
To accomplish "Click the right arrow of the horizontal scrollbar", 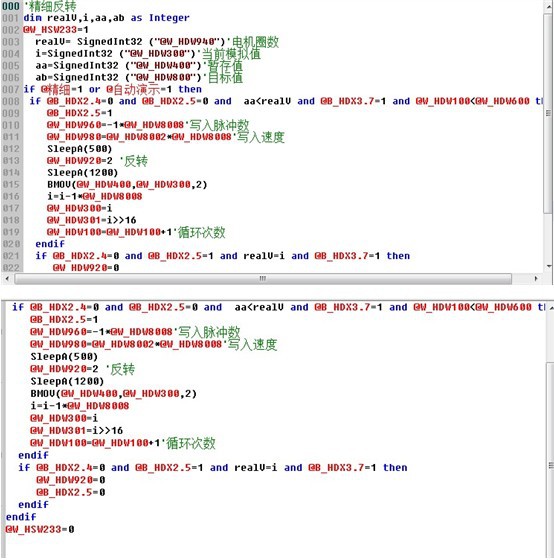I will tap(536, 279).
